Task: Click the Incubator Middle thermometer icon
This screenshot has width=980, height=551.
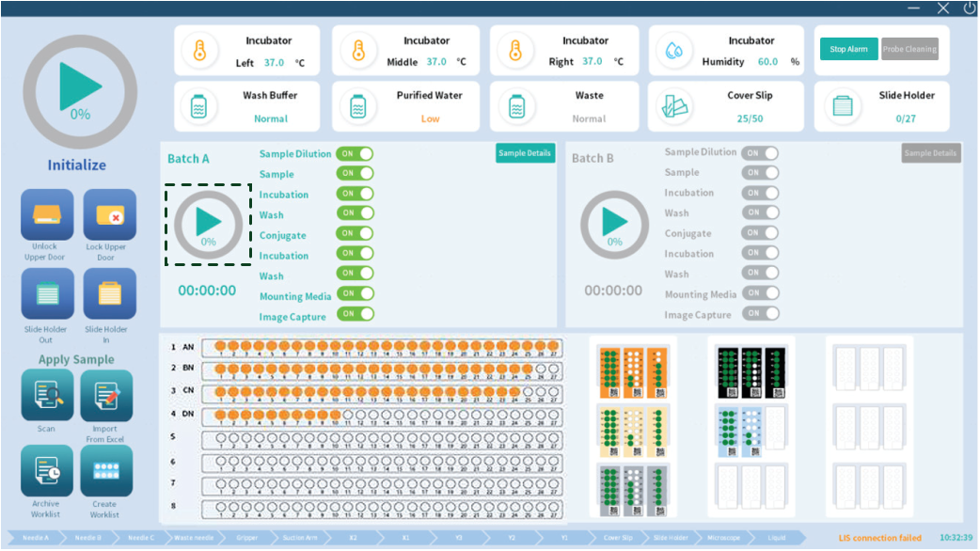Action: [358, 50]
